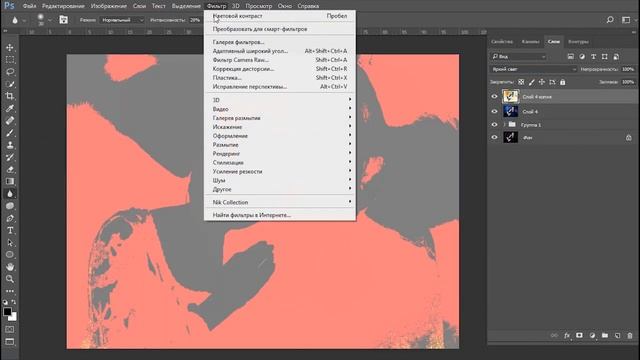Select the Eyedropper tool
The width and height of the screenshot is (640, 360).
[10, 109]
